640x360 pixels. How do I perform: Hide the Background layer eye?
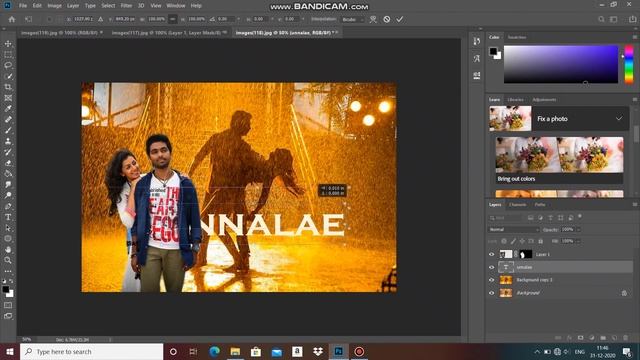coord(491,293)
